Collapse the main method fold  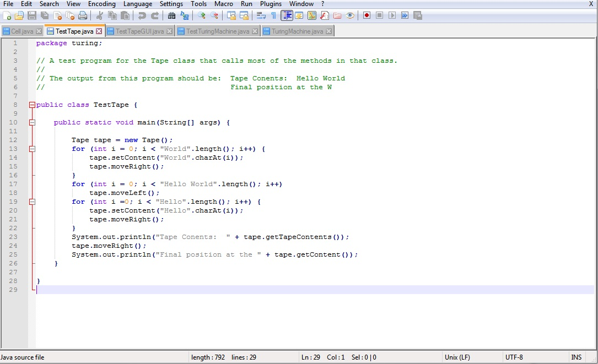[31, 122]
